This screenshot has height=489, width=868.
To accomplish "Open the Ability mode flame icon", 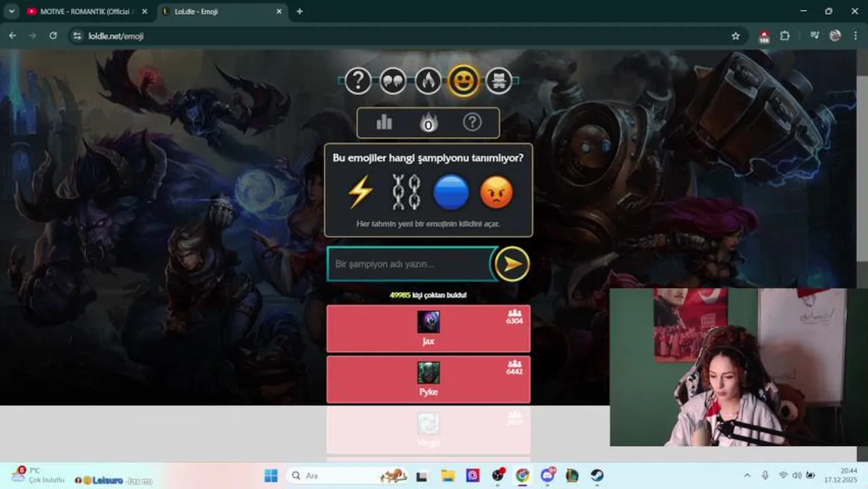I will pyautogui.click(x=428, y=81).
